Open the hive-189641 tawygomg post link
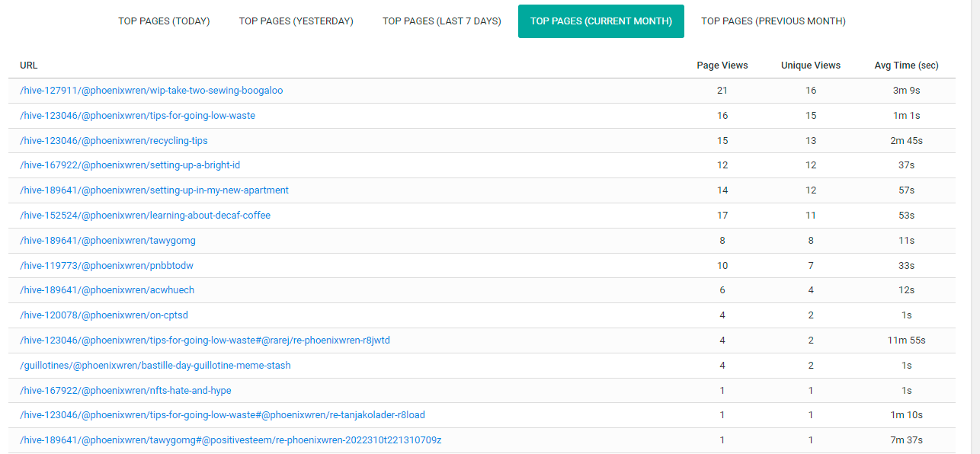Screen dimensions: 980x454 [x=108, y=241]
